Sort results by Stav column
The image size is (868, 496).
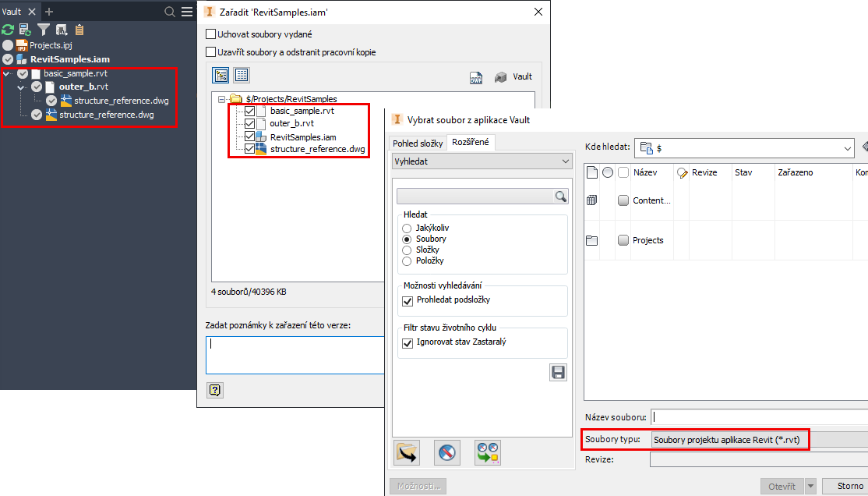click(743, 172)
